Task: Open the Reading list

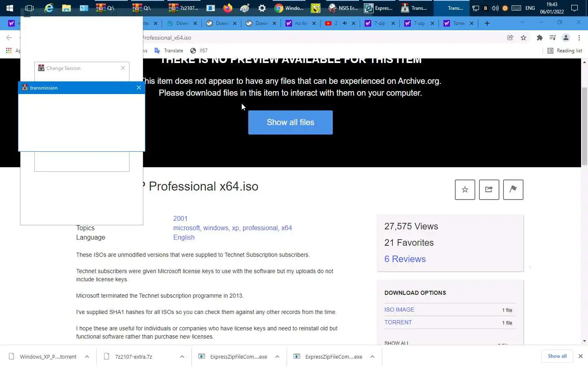Action: pos(565,51)
